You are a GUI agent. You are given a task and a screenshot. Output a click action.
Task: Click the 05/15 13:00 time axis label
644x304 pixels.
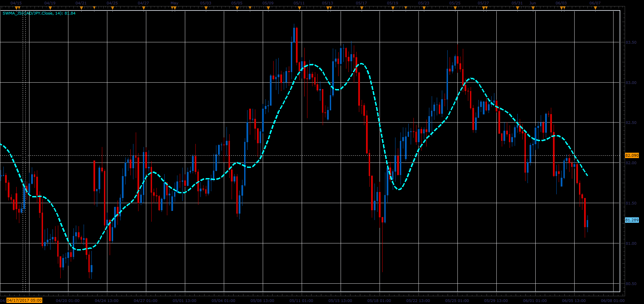point(340,301)
